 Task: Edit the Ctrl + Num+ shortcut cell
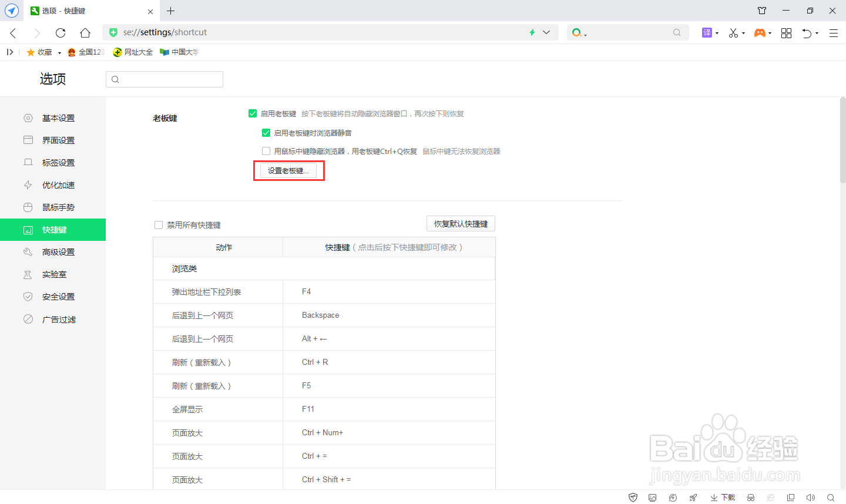point(389,432)
